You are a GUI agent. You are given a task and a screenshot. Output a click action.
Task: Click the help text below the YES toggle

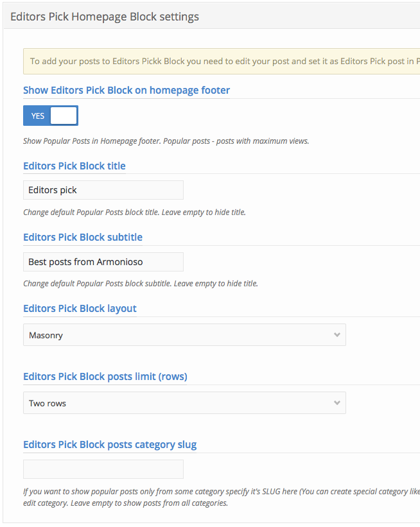pyautogui.click(x=166, y=141)
